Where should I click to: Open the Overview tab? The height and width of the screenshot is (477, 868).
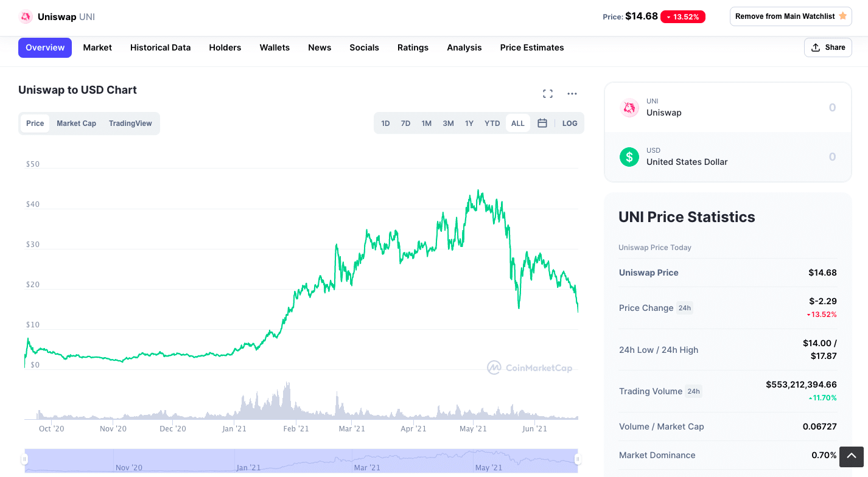pos(45,47)
